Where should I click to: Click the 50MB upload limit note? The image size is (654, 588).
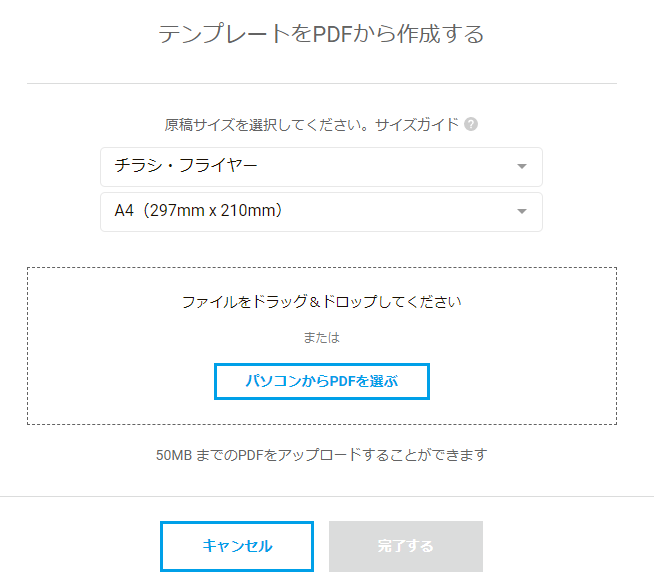click(322, 455)
